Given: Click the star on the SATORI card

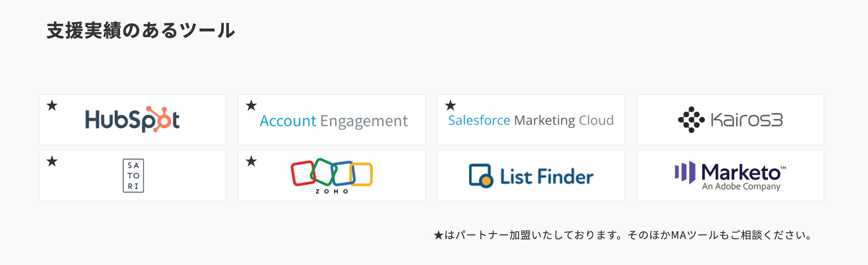Looking at the screenshot, I should click(52, 161).
